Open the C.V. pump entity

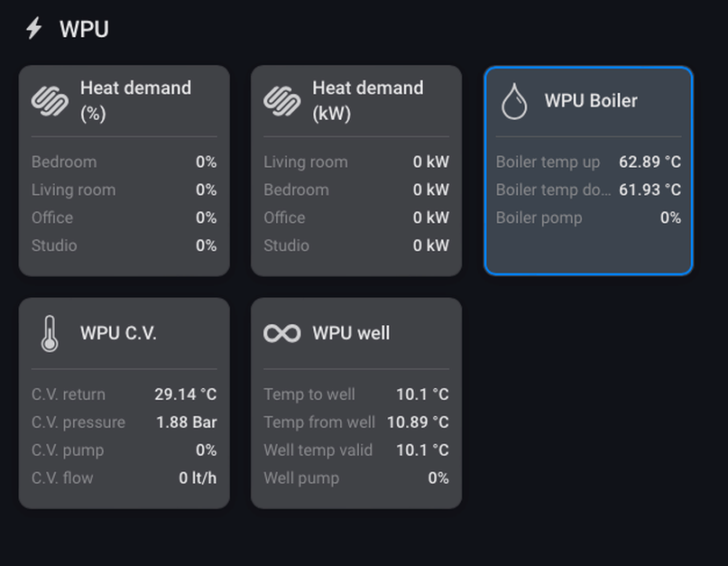click(x=124, y=450)
